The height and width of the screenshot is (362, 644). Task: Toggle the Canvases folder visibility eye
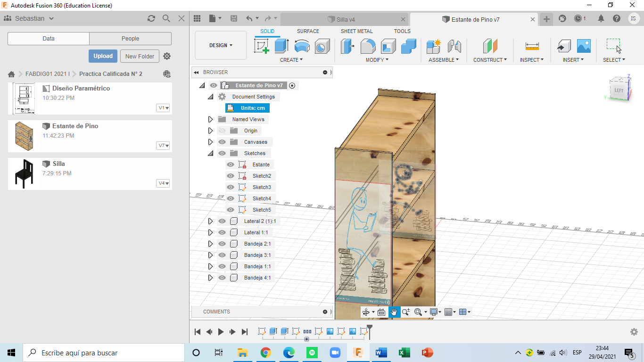click(x=222, y=142)
